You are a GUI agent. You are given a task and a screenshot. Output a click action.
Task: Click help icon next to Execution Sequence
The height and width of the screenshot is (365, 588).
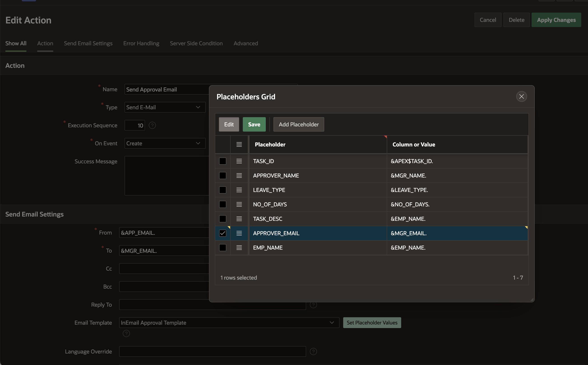tap(152, 125)
